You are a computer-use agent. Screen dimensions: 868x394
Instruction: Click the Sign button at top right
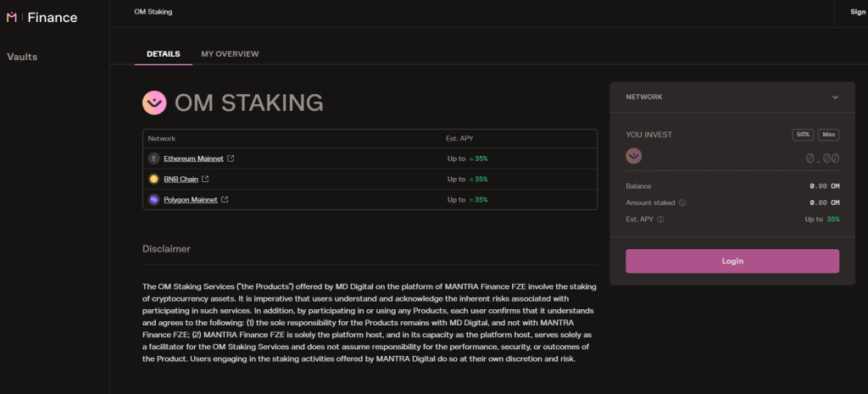[x=858, y=12]
